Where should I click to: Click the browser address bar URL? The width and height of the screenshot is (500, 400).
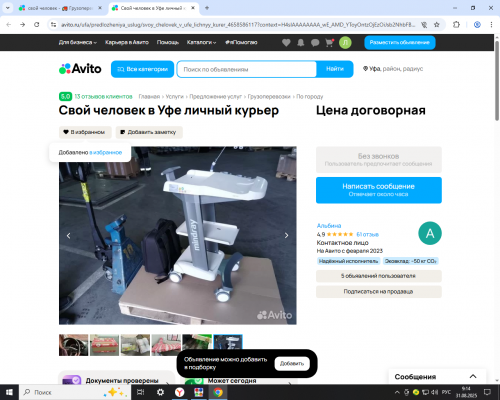pos(238,25)
